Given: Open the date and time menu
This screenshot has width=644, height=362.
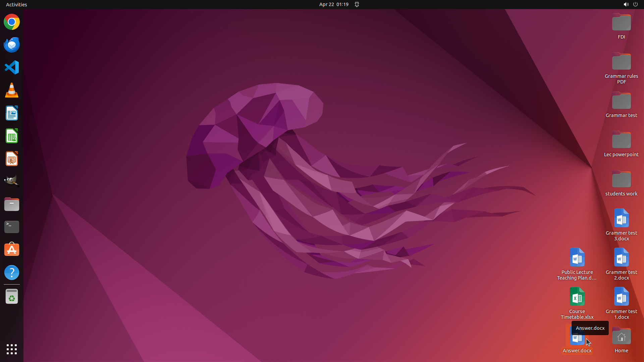Looking at the screenshot, I should coord(334,4).
